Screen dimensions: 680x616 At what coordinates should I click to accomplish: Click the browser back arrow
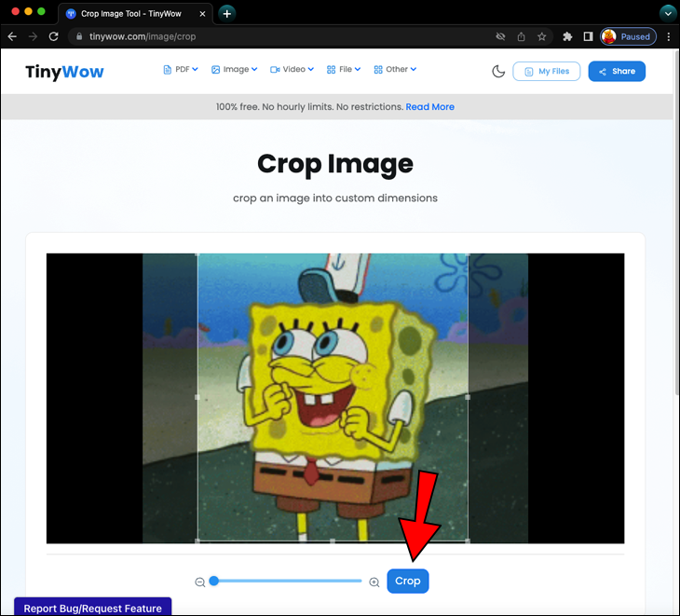click(x=12, y=37)
